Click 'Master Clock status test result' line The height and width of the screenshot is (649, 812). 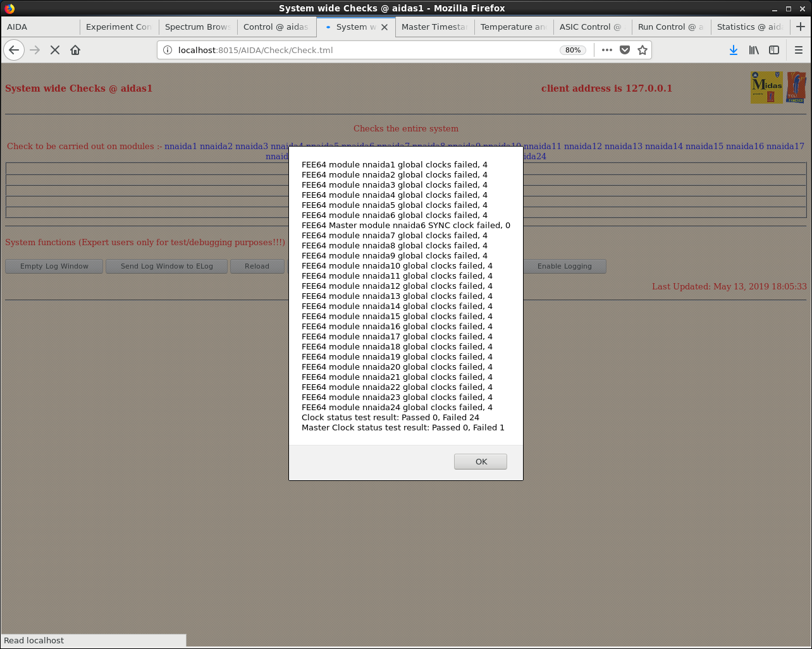(403, 427)
